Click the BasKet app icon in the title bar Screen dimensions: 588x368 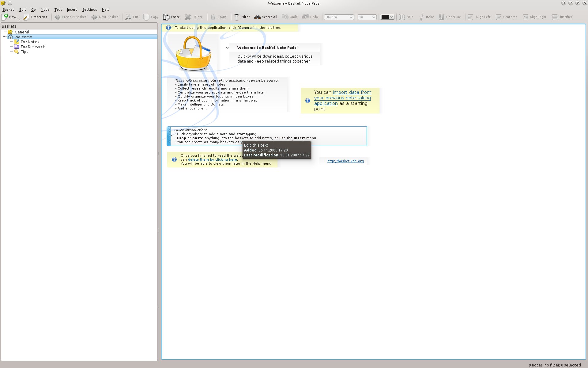pyautogui.click(x=3, y=3)
